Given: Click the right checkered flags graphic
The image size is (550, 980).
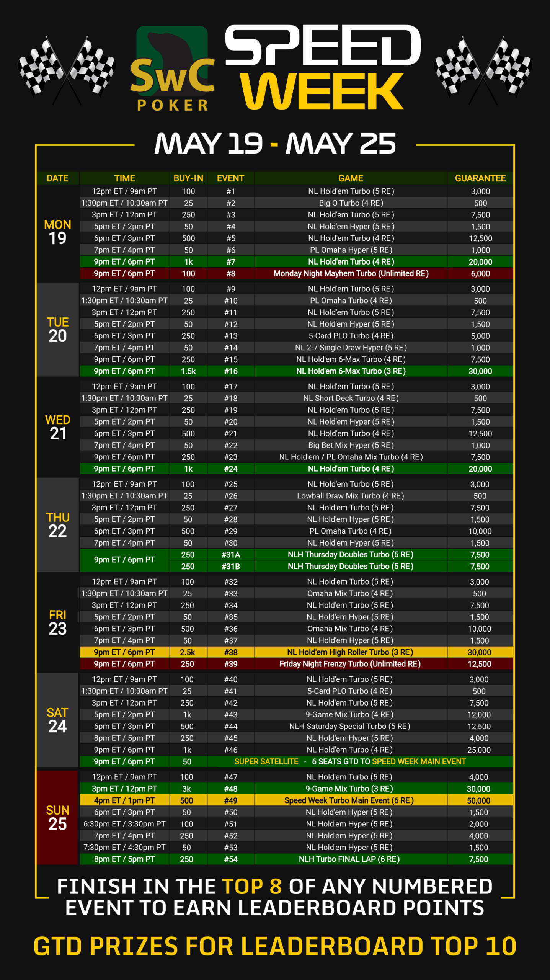Looking at the screenshot, I should pyautogui.click(x=483, y=71).
